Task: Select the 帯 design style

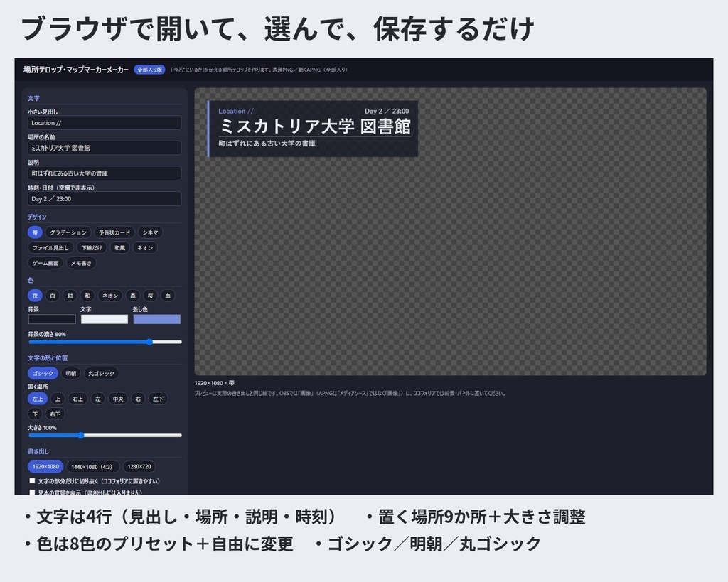Action: (35, 232)
